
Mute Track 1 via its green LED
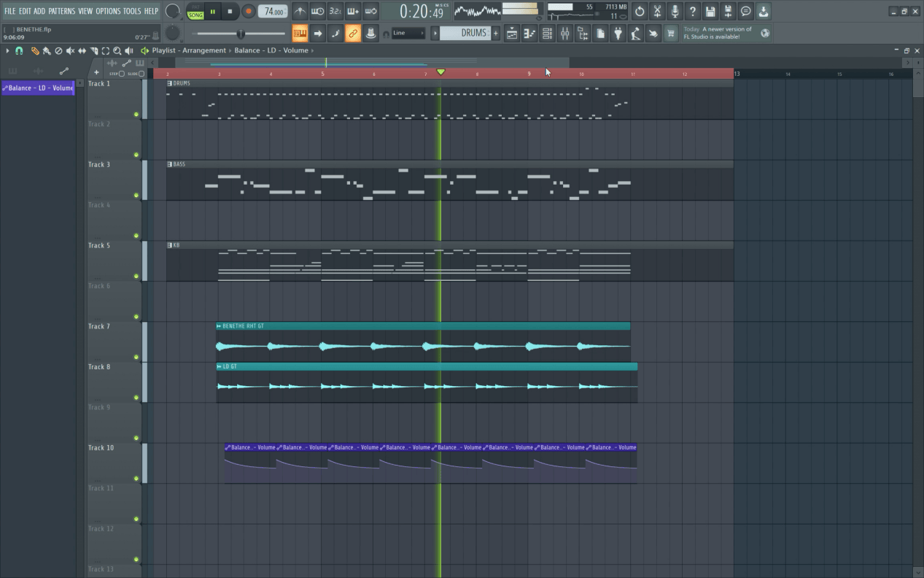(136, 115)
